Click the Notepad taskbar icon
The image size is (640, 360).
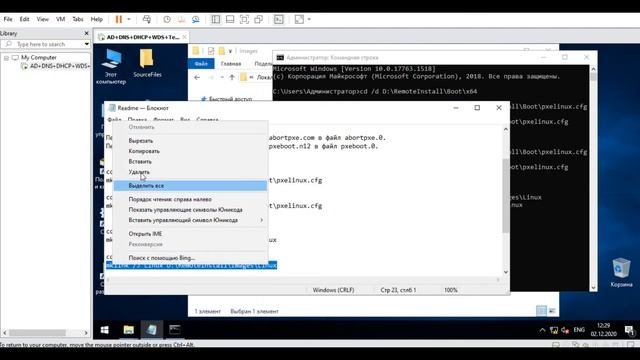pos(151,330)
